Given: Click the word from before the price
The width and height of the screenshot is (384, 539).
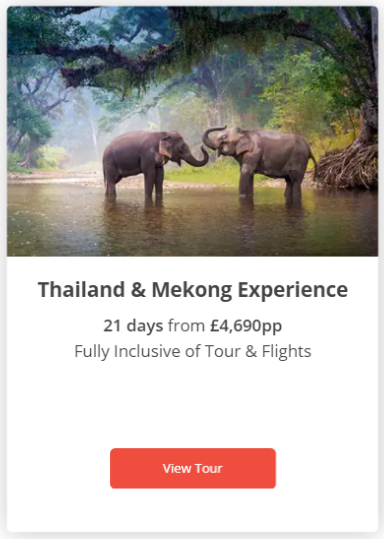Looking at the screenshot, I should [x=186, y=326].
